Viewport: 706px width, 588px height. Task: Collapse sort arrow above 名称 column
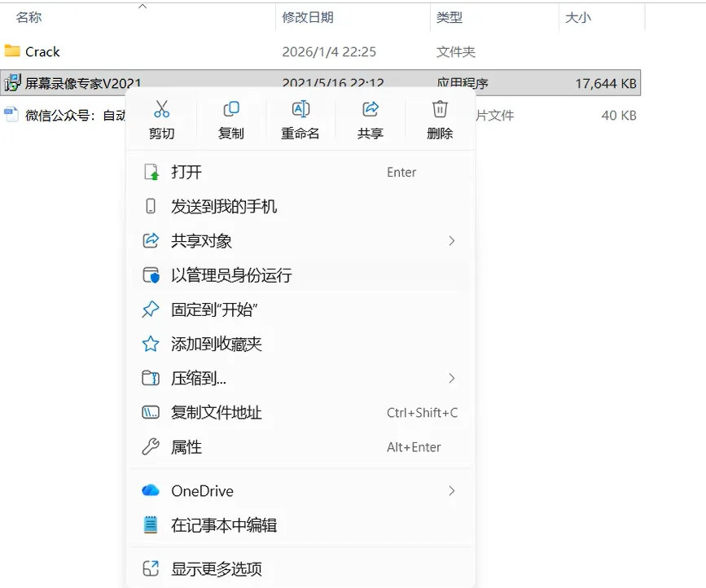pyautogui.click(x=143, y=7)
